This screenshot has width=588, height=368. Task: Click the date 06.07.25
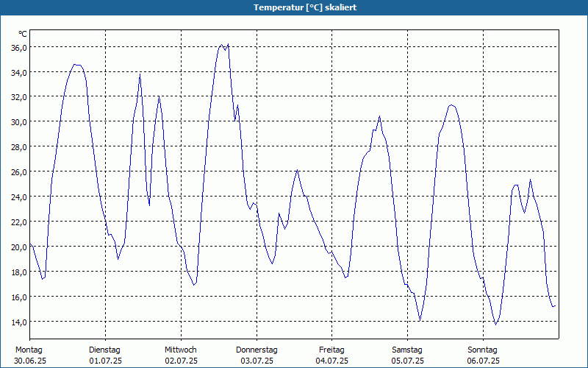click(484, 361)
